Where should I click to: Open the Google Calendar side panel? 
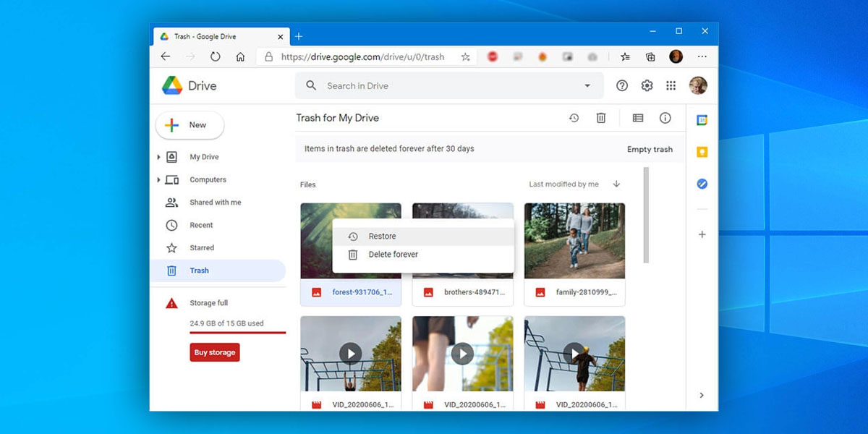click(x=702, y=120)
